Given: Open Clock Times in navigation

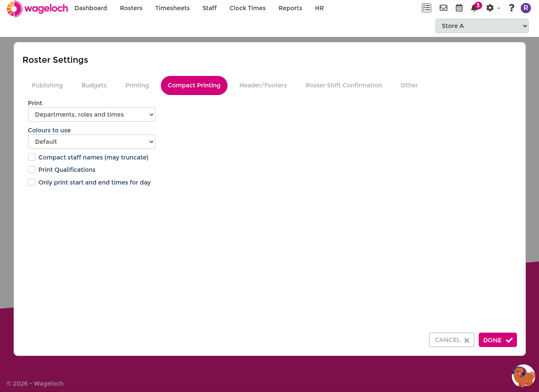Looking at the screenshot, I should pyautogui.click(x=247, y=8).
